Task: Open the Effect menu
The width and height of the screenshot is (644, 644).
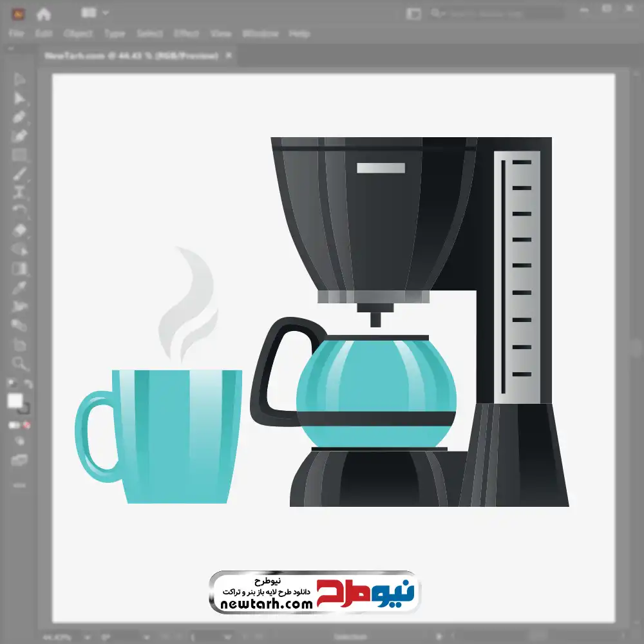Action: (186, 33)
